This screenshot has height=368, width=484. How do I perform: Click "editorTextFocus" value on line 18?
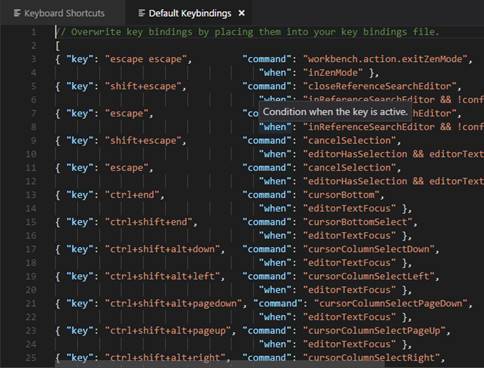[x=349, y=263]
